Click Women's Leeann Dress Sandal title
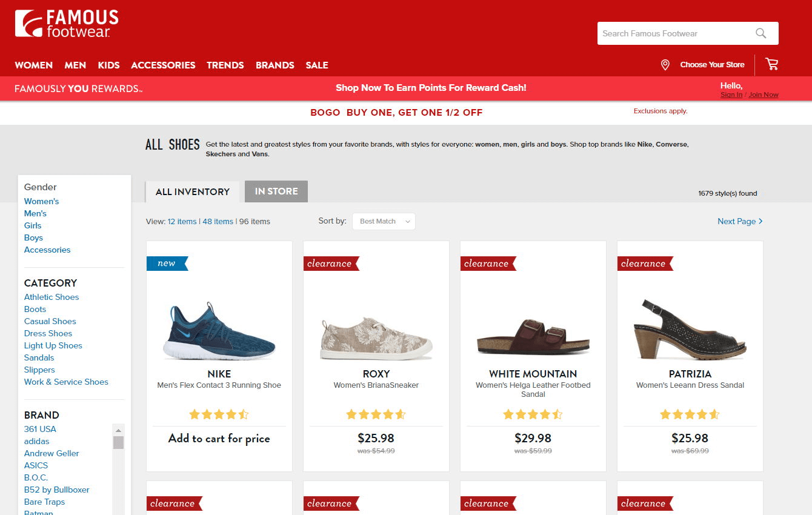Viewport: 812px width, 515px height. point(690,385)
